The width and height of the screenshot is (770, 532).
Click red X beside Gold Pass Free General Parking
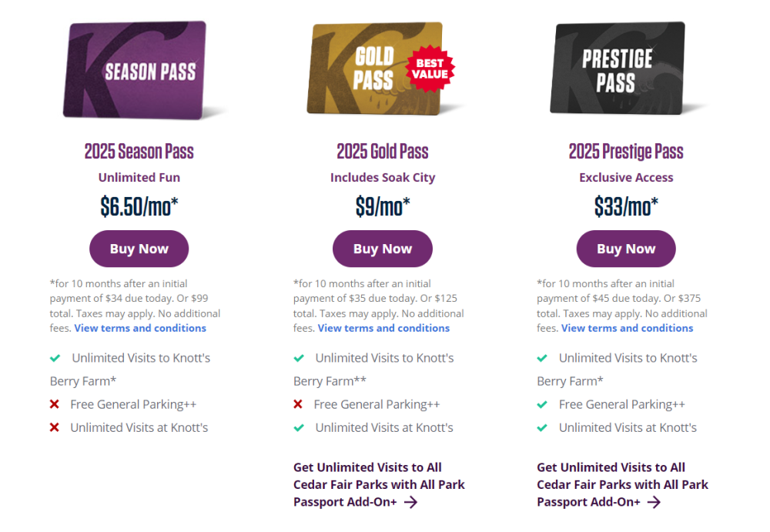(298, 404)
